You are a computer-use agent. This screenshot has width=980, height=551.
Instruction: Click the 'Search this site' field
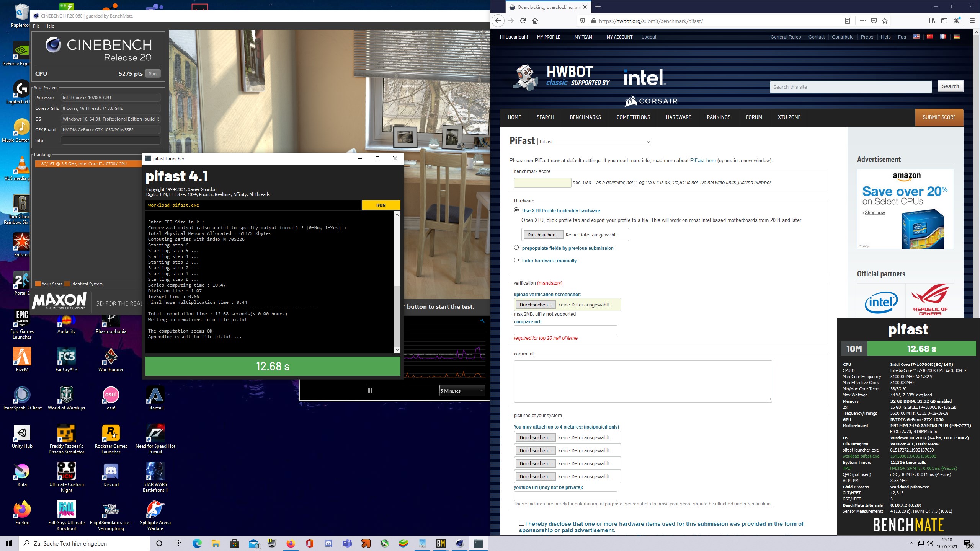[x=851, y=87]
